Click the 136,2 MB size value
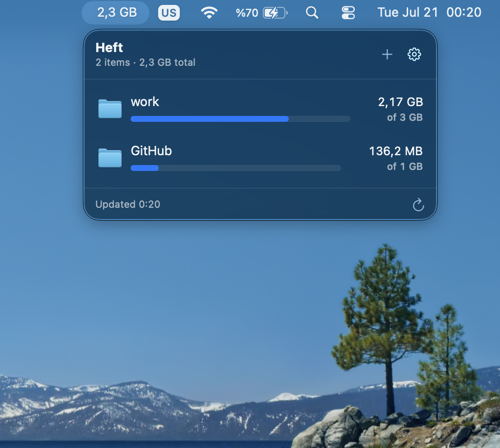Screen dimensions: 500x448 [x=396, y=151]
